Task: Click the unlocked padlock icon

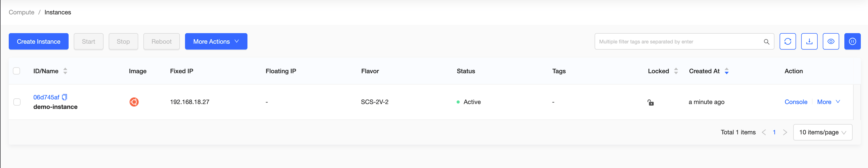Action: [650, 102]
